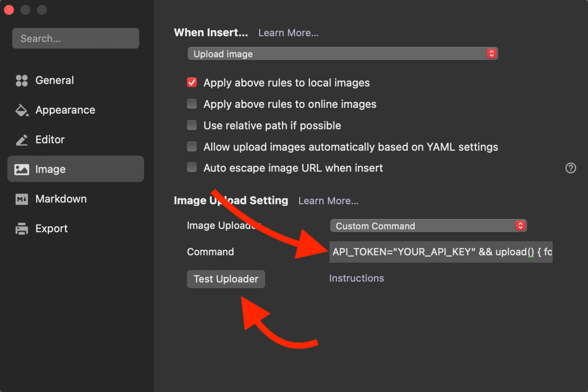Click the question mark help icon
Screen dimensions: 588x392
coord(570,168)
